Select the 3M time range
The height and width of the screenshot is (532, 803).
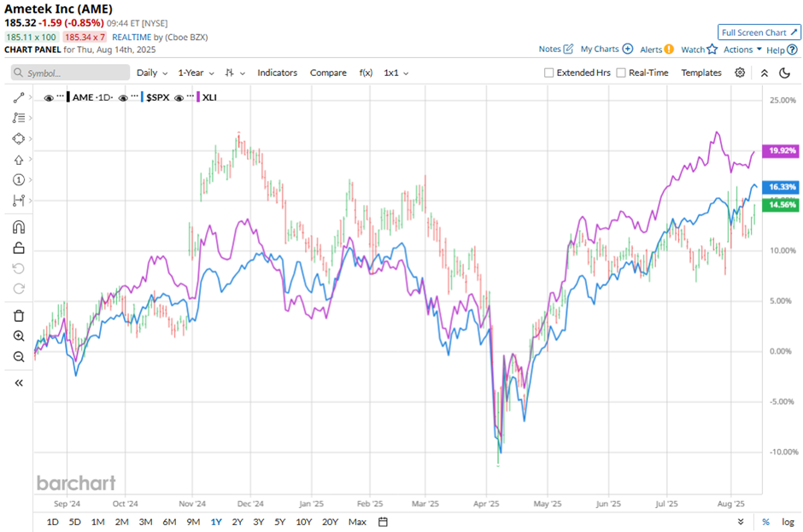[x=145, y=522]
